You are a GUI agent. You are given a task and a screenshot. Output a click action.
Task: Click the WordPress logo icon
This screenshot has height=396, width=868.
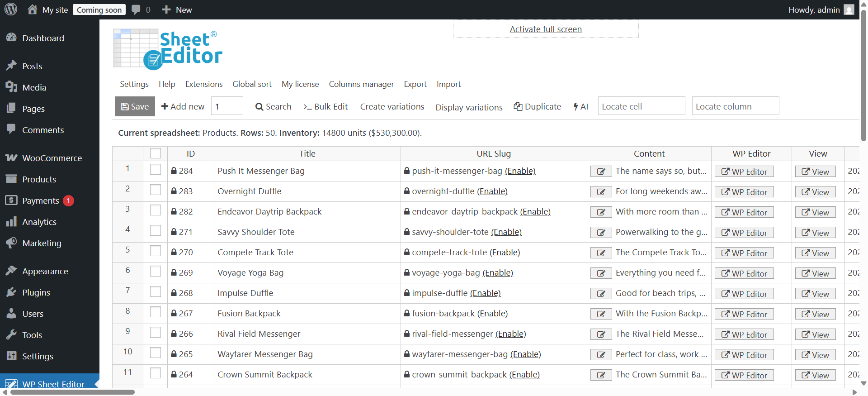tap(11, 10)
